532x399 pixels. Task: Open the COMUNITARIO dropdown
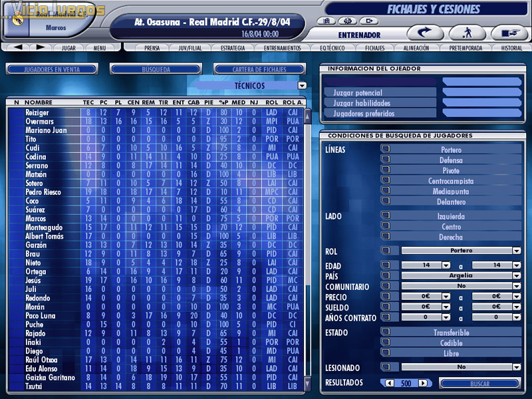[x=517, y=286]
